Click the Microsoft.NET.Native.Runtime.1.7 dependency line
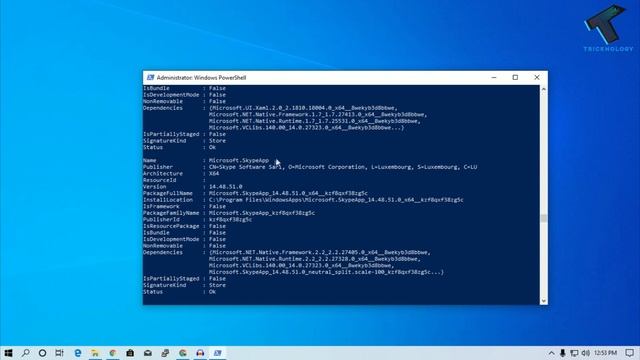This screenshot has width=640, height=360. pyautogui.click(x=314, y=121)
